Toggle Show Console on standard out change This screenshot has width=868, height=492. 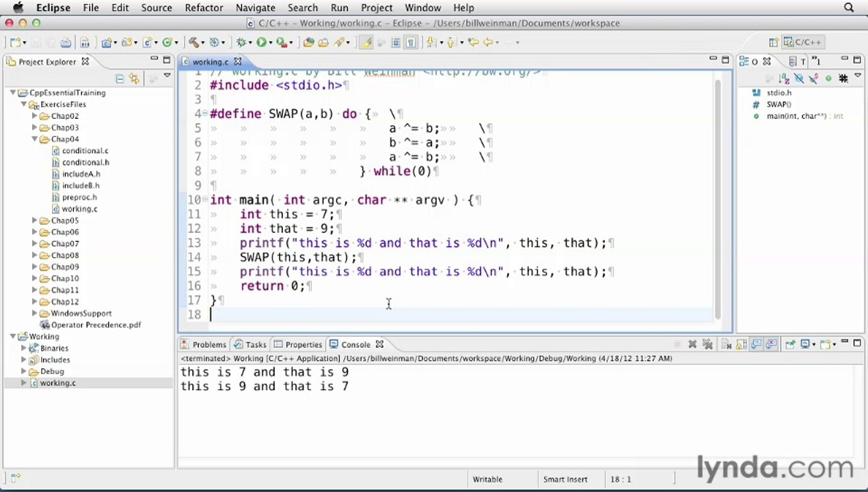click(x=756, y=344)
